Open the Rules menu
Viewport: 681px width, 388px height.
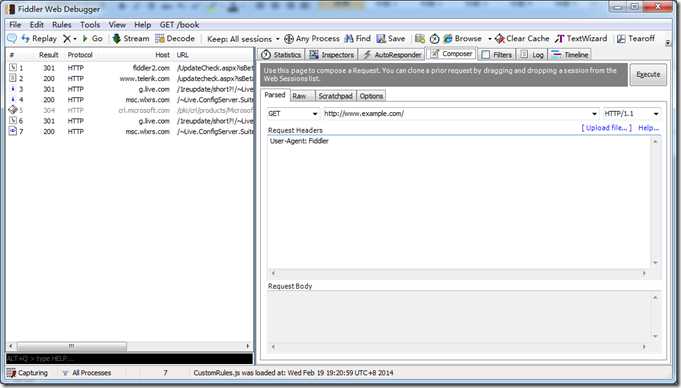[x=62, y=25]
